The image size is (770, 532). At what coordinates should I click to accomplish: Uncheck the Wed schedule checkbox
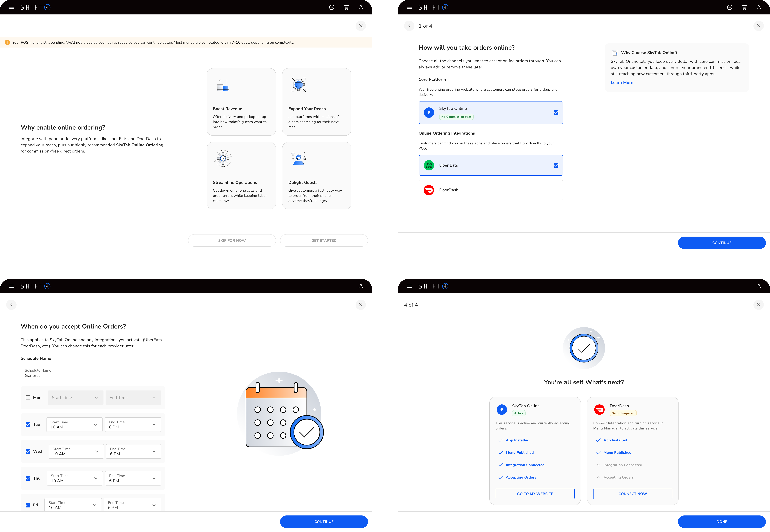tap(28, 451)
